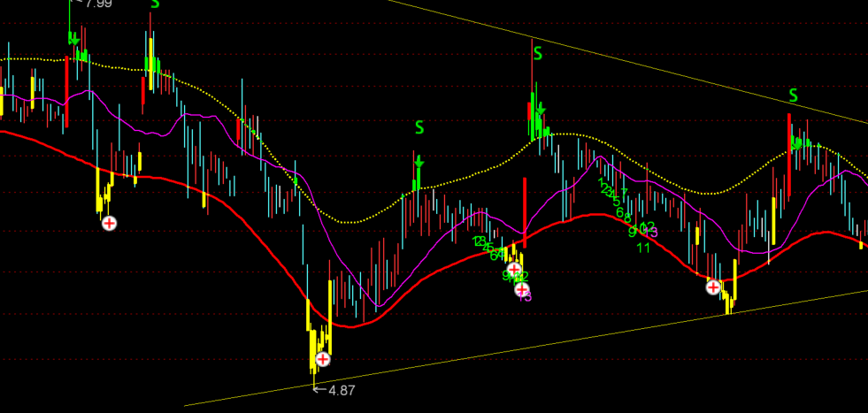Click the tall red candle beneath the rightmost S
Viewport: 868px width, 413px height.
789,155
